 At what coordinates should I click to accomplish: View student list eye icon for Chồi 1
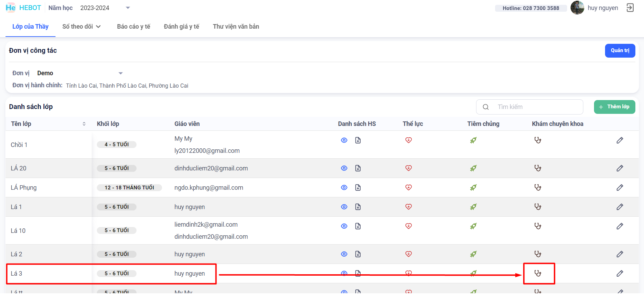344,140
